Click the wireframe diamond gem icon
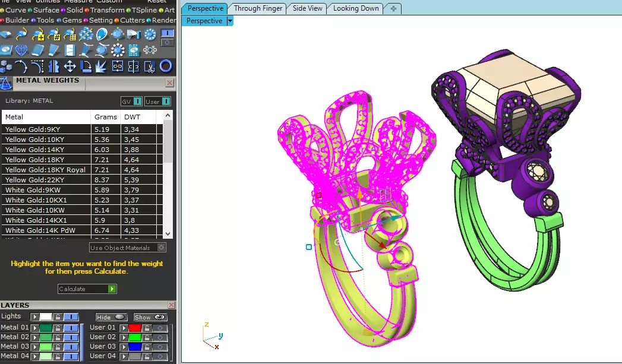This screenshot has width=622, height=364. coord(22,50)
